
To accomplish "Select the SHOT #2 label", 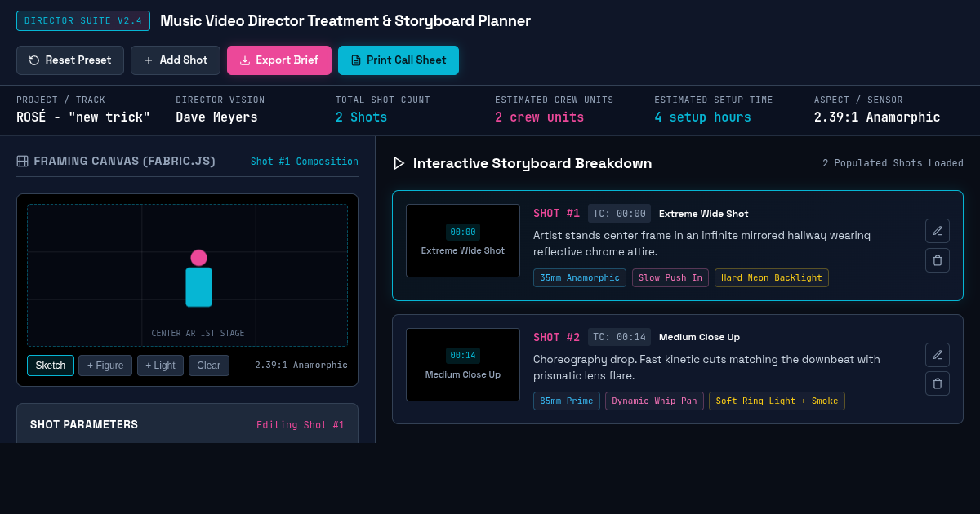I will pos(556,337).
